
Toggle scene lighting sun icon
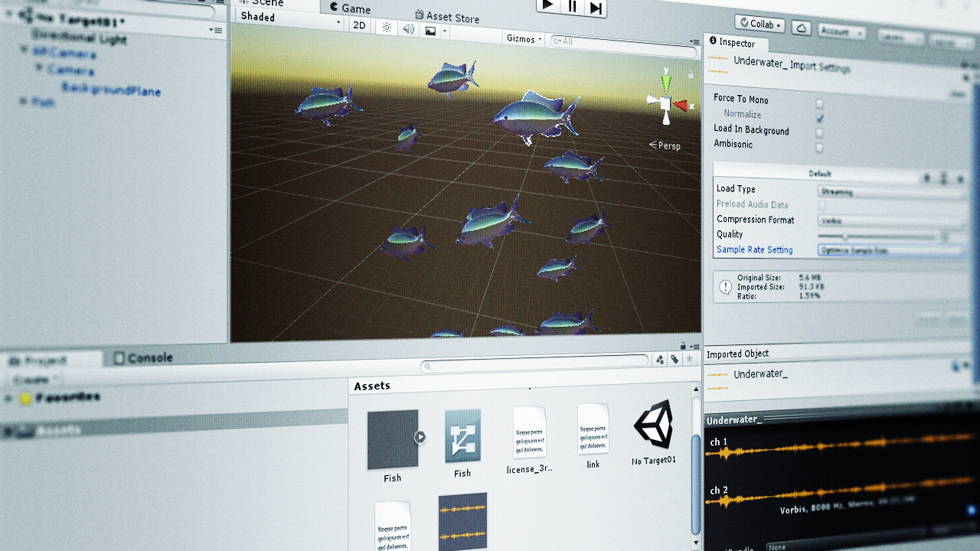point(387,28)
